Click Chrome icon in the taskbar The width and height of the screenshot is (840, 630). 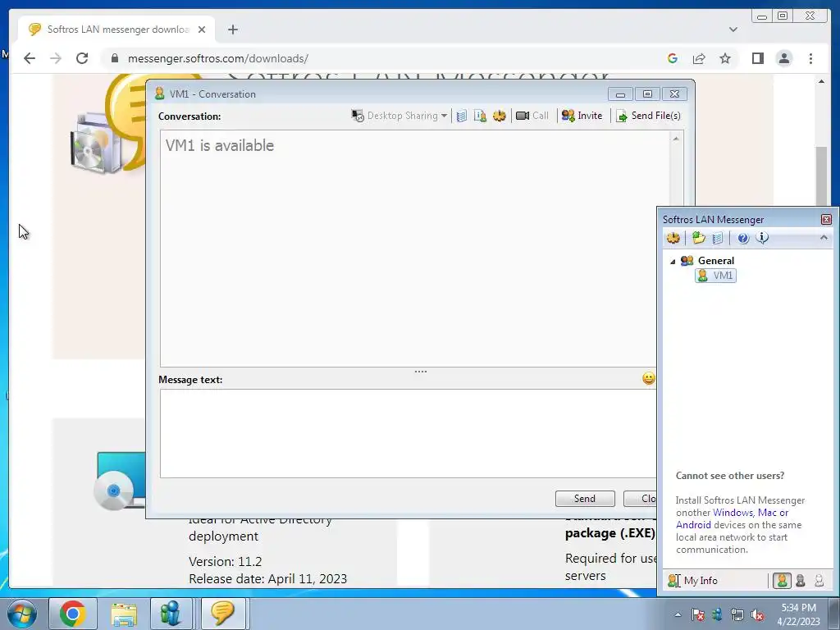[73, 614]
